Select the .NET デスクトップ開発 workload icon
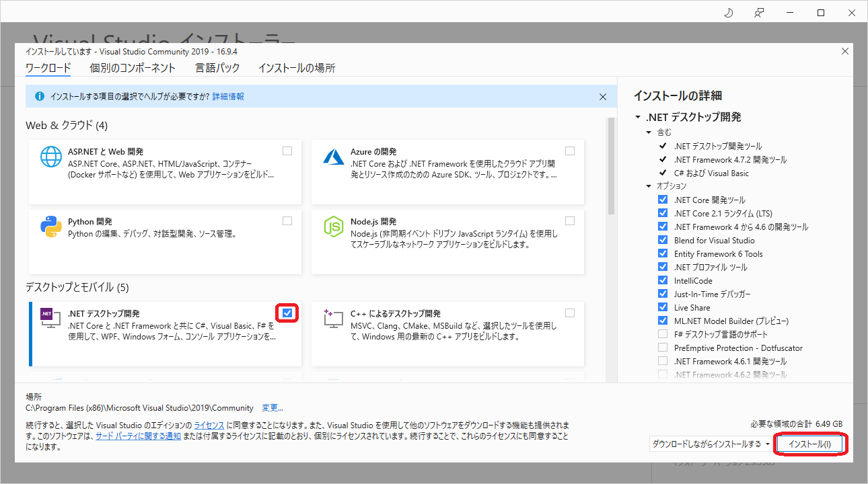Screen dimensions: 868x484 (x=50, y=318)
